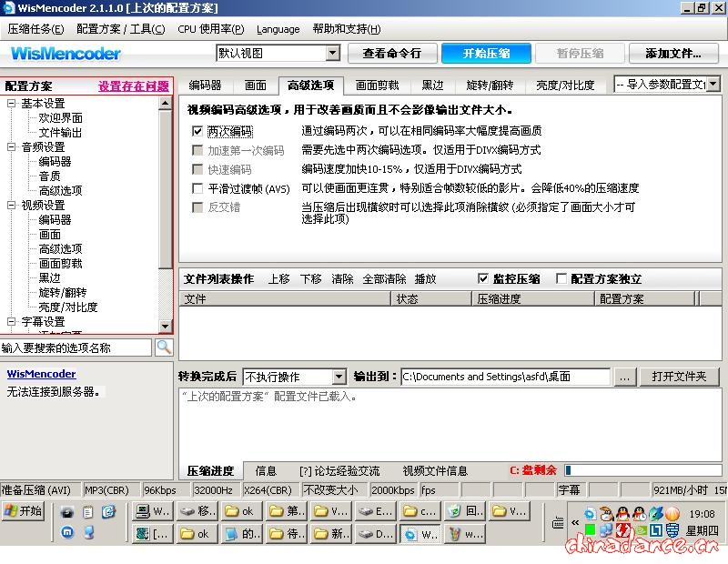Click the "..." browse icon next to the output path
The width and height of the screenshot is (728, 564).
(624, 376)
